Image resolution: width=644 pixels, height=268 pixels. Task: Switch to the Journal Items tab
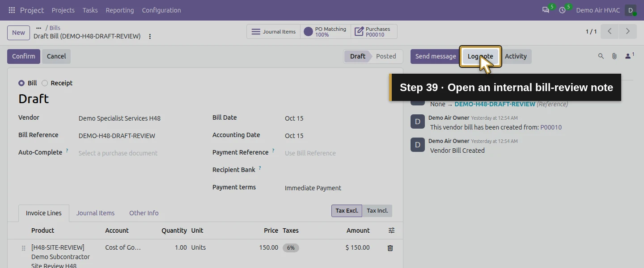point(95,213)
